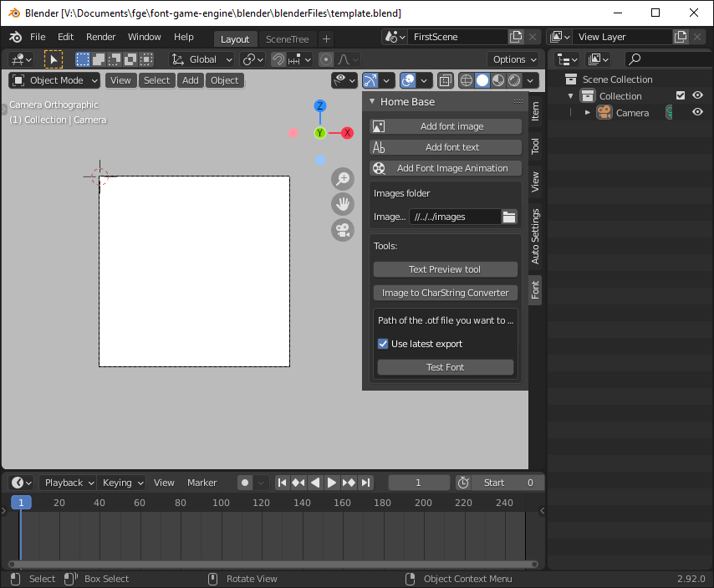Open the images folder browser icon
The image size is (714, 588).
tap(509, 217)
